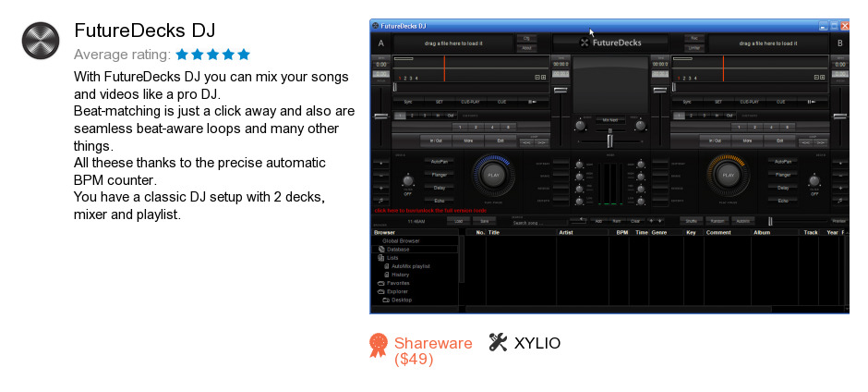
Task: Click the Search song input field
Action: (538, 222)
